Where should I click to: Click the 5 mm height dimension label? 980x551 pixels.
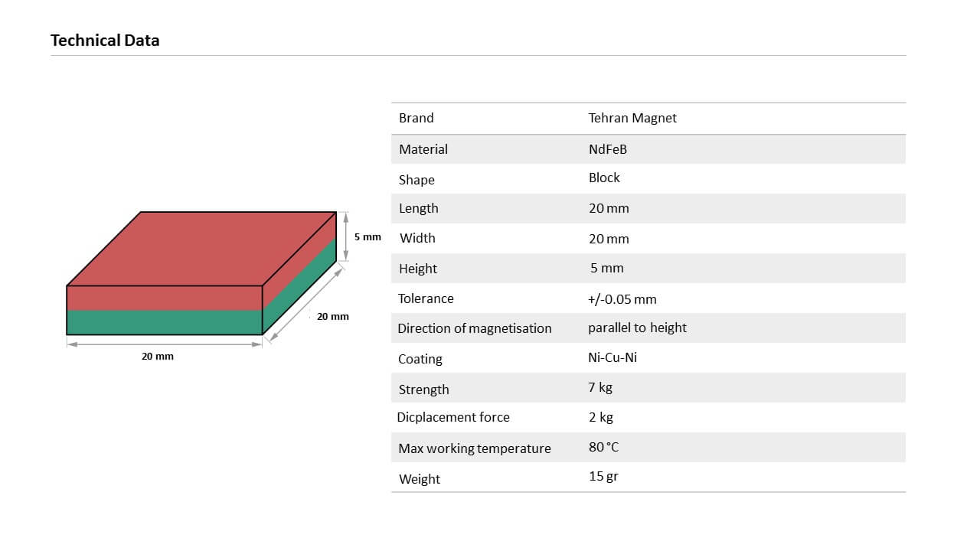click(367, 237)
